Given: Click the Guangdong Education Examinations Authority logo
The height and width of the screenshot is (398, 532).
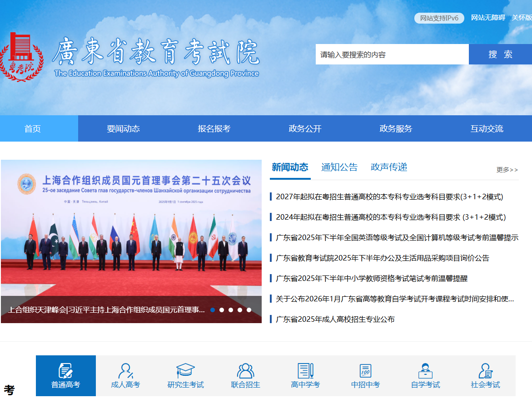Looking at the screenshot, I should coord(21,57).
